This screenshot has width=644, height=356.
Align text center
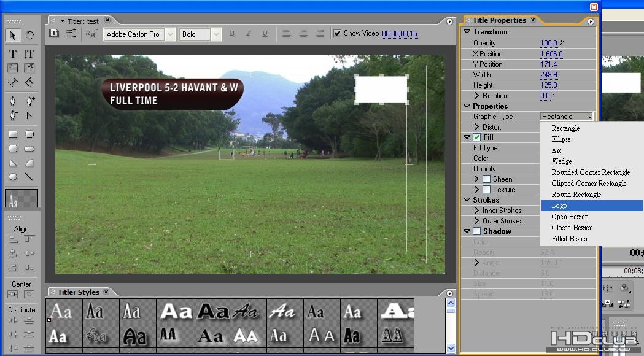tap(303, 33)
